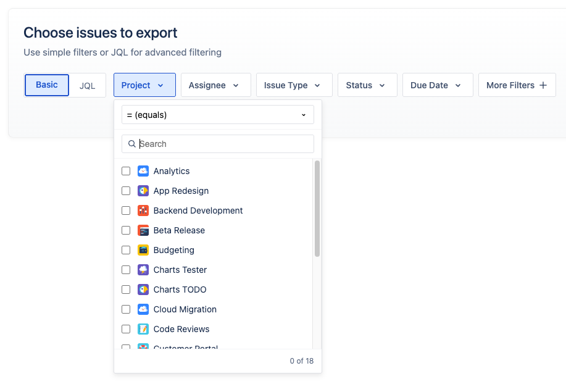Check the Analytics project checkbox
This screenshot has width=566, height=392.
(126, 171)
